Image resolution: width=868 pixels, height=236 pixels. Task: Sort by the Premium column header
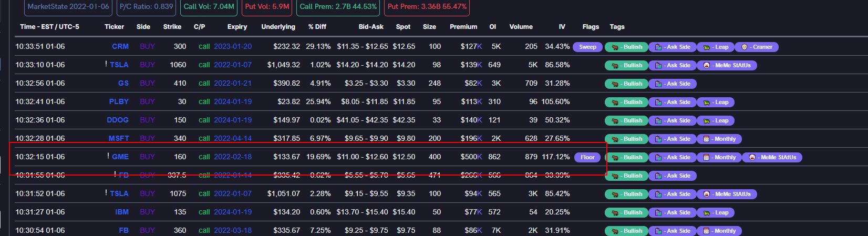(x=463, y=27)
